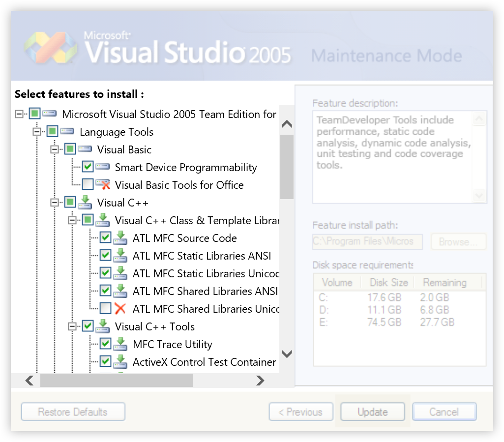Screen dimensions: 504x442
Task: Toggle the Visual C++ checkbox
Action: [x=70, y=202]
